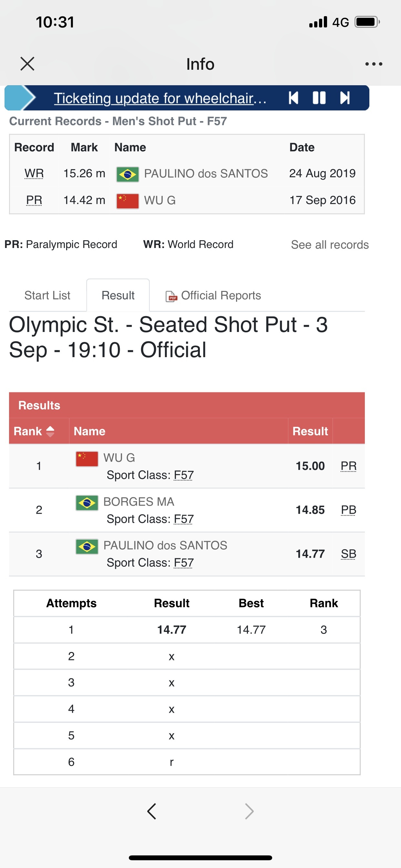Go back with the browser back chevron
Viewport: 401px width, 868px height.
pos(152,811)
